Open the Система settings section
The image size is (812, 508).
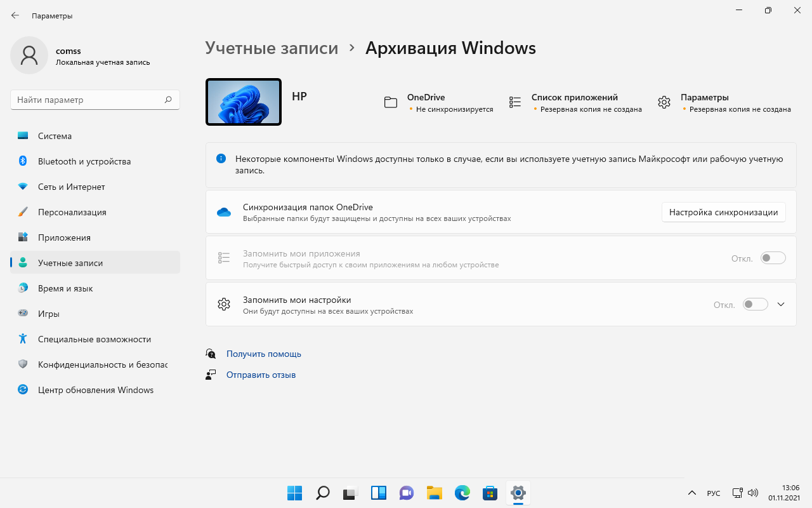click(55, 135)
